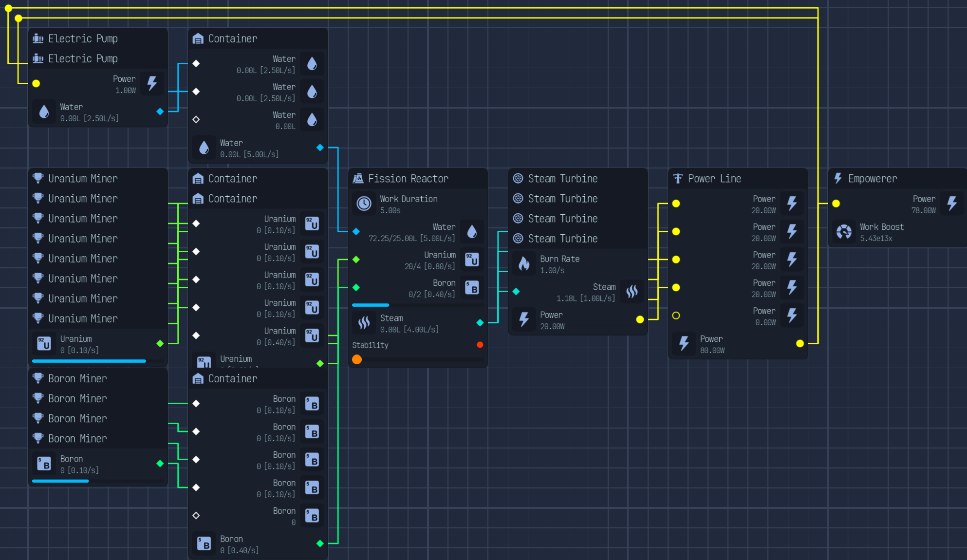Click the Steam icon in the Fission Reactor
Image resolution: width=967 pixels, height=560 pixels.
coord(364,323)
